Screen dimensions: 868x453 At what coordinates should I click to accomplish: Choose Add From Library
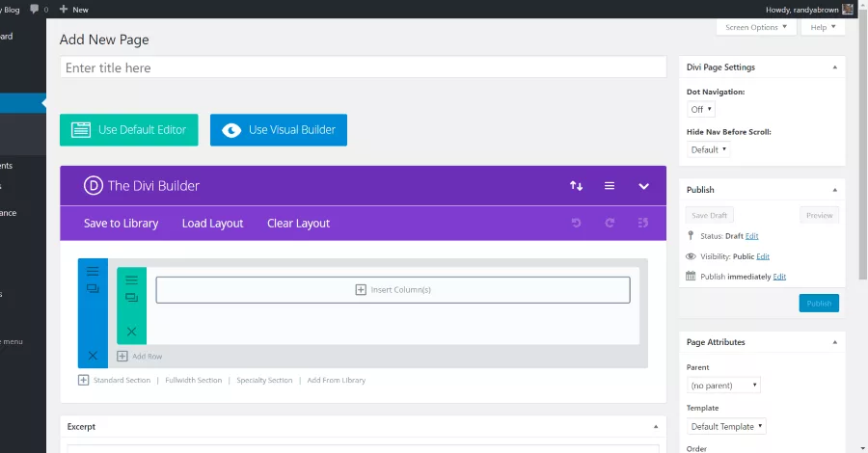pos(336,380)
